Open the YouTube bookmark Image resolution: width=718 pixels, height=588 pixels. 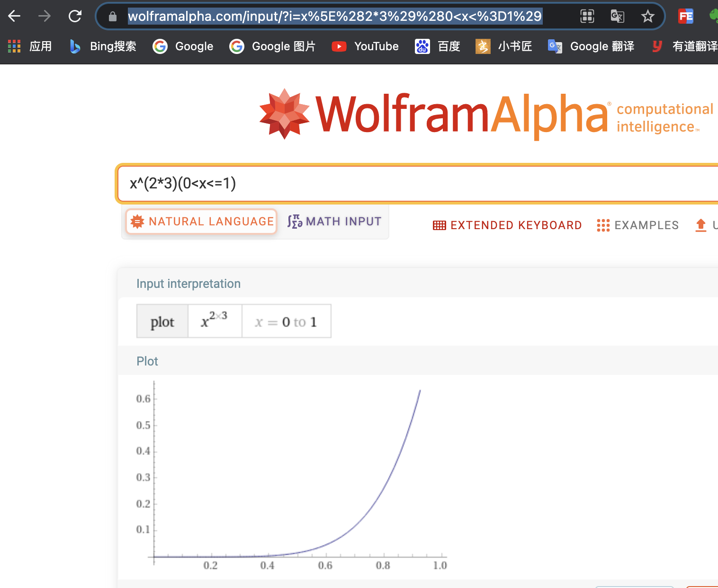365,46
